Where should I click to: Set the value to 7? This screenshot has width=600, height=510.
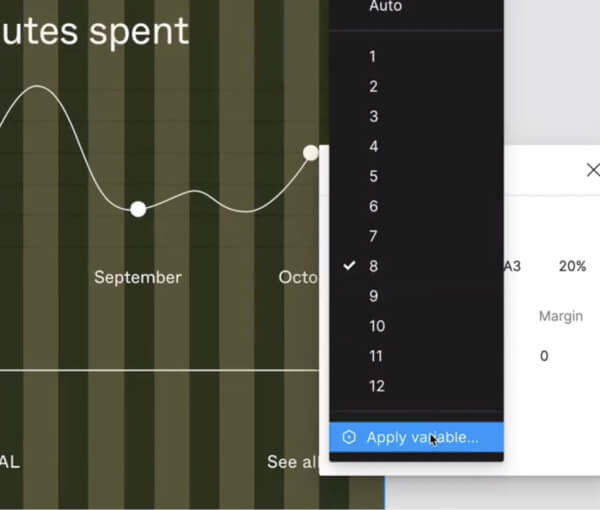click(x=373, y=237)
